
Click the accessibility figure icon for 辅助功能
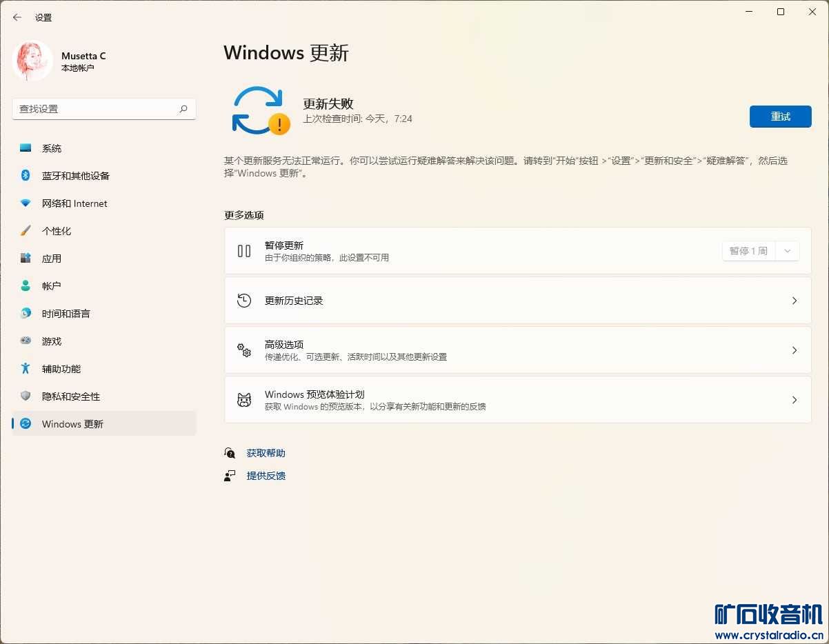point(26,368)
